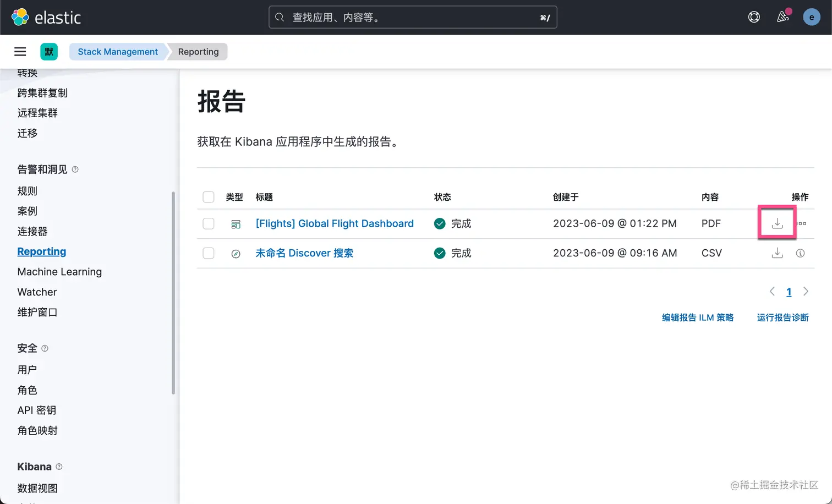Click the dashboard type icon in Flights row
This screenshot has height=504, width=832.
click(236, 224)
